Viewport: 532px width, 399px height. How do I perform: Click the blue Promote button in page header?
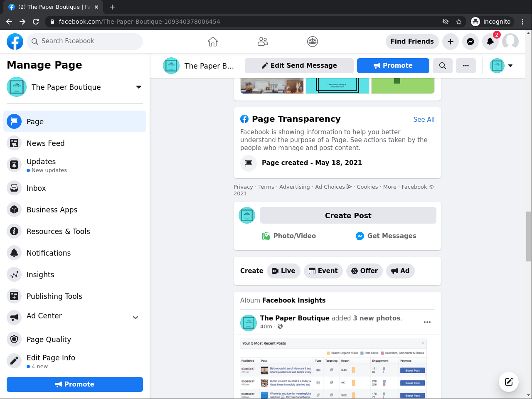[x=393, y=66]
